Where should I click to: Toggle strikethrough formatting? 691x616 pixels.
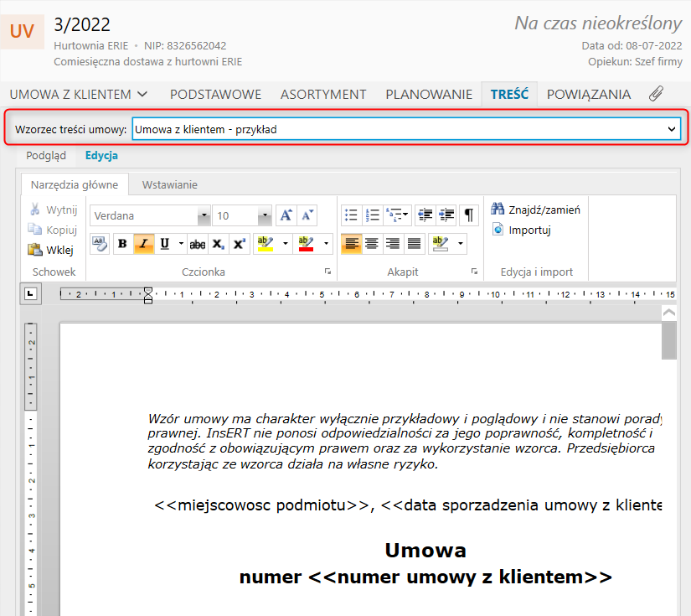pos(198,244)
